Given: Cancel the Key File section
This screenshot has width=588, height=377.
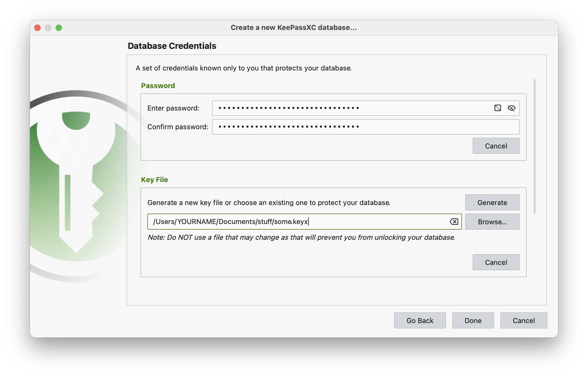Looking at the screenshot, I should pyautogui.click(x=496, y=262).
